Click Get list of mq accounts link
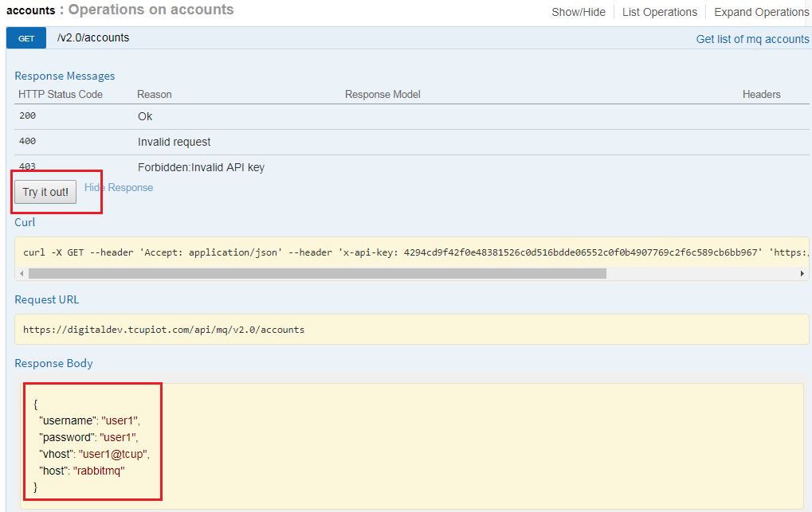 pos(752,39)
